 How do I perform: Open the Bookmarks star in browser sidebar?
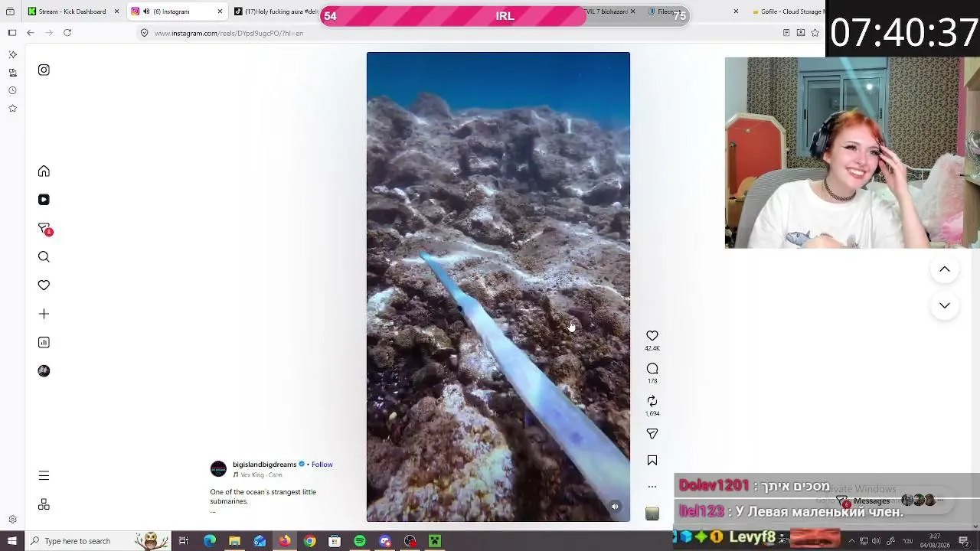(x=12, y=109)
